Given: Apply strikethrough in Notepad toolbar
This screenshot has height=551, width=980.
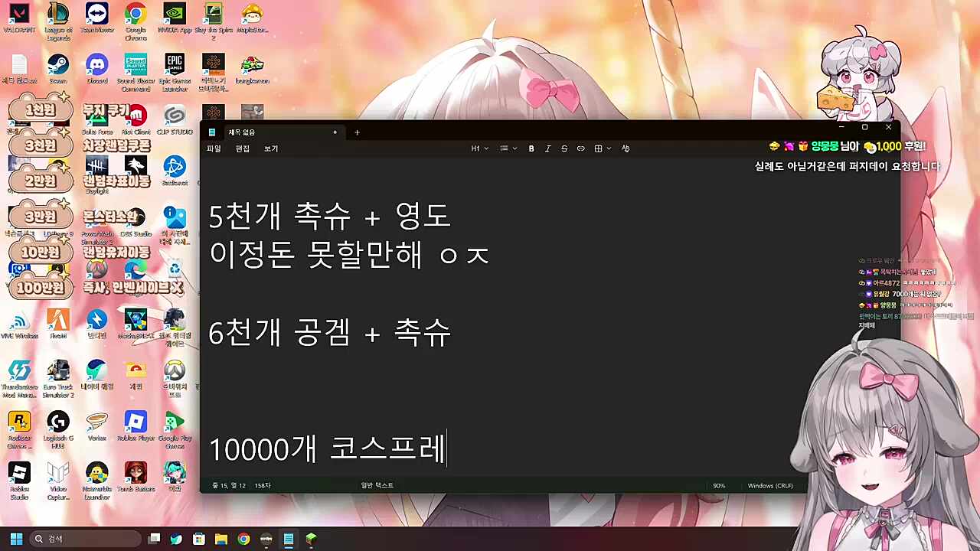Looking at the screenshot, I should (564, 148).
